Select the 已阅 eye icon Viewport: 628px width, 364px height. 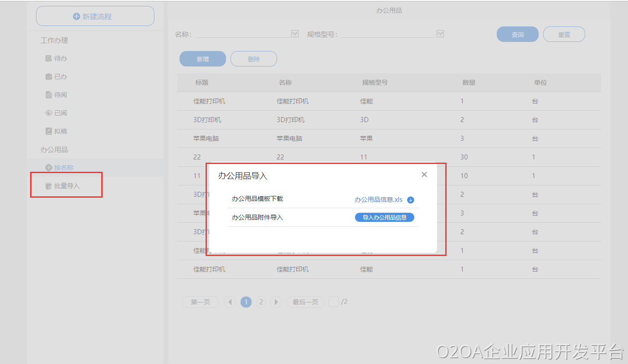click(x=49, y=113)
